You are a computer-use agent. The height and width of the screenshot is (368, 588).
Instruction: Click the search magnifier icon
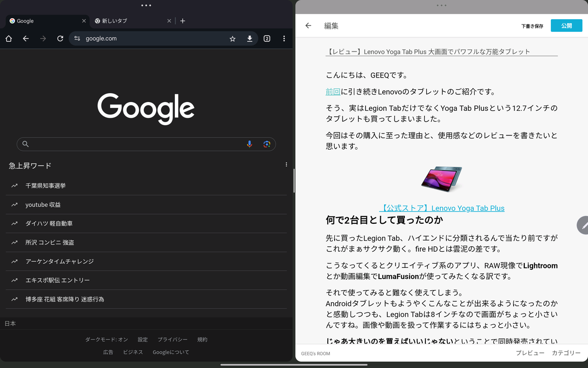tap(25, 144)
